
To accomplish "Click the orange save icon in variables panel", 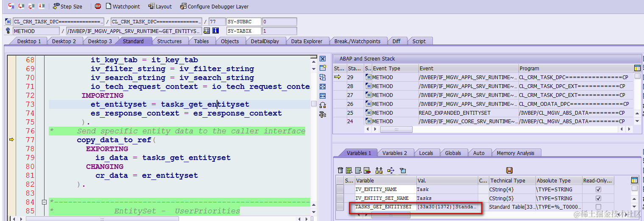I will click(510, 170).
